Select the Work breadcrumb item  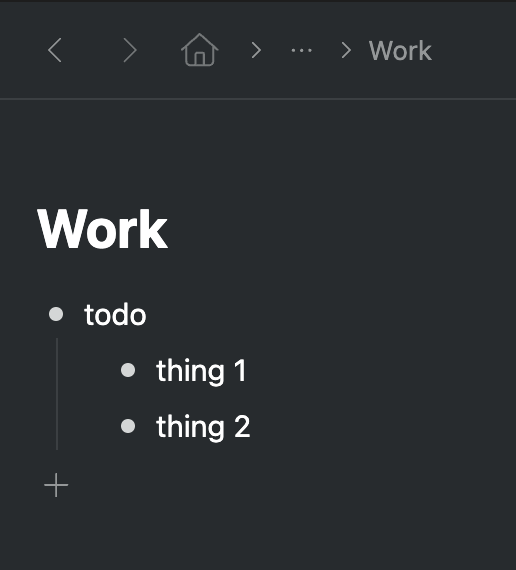400,51
